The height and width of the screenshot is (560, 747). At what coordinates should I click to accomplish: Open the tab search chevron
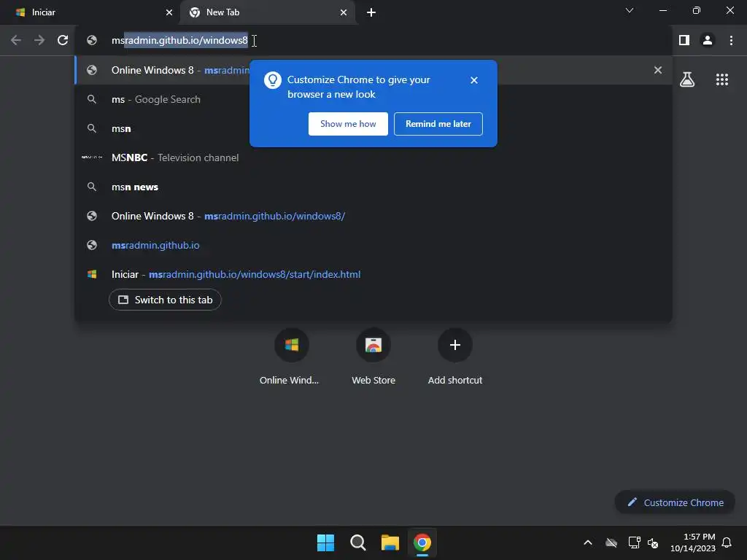pyautogui.click(x=630, y=10)
